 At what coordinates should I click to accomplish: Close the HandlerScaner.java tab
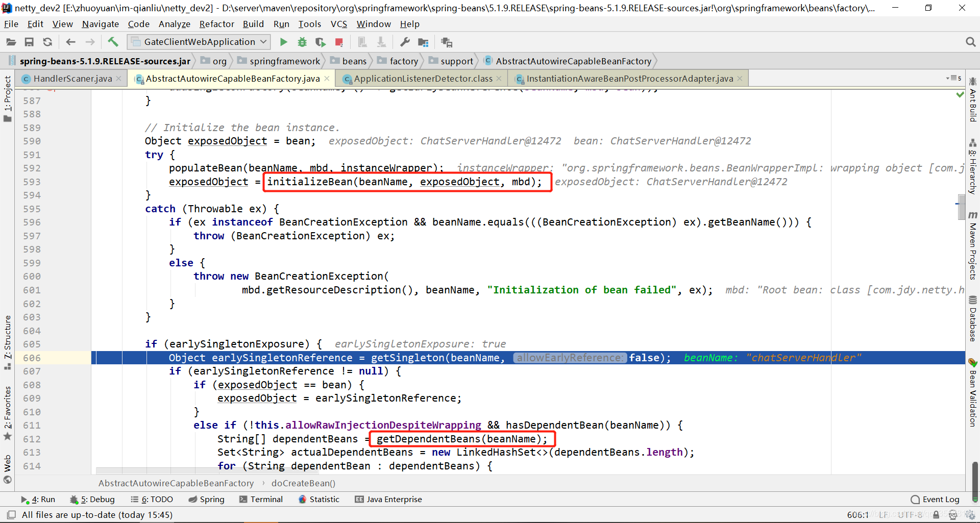(119, 79)
